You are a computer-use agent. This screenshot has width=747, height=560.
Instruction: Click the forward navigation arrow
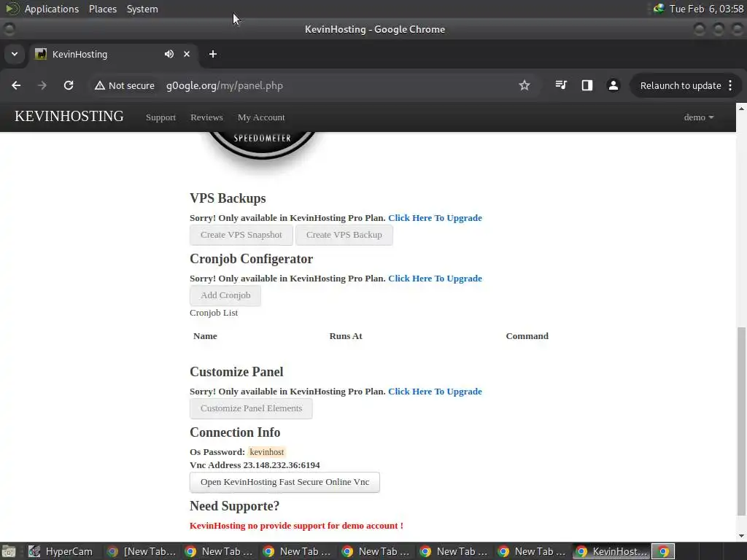click(42, 86)
